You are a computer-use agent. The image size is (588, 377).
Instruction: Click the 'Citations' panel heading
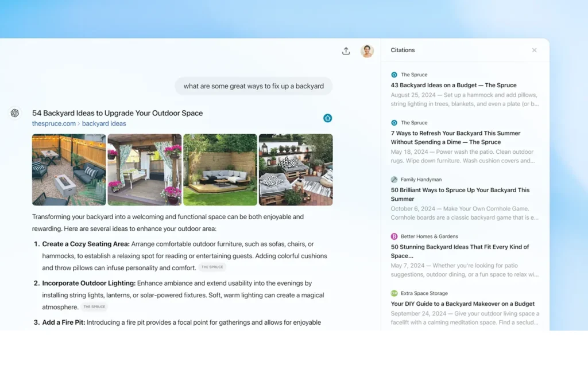[x=403, y=50]
